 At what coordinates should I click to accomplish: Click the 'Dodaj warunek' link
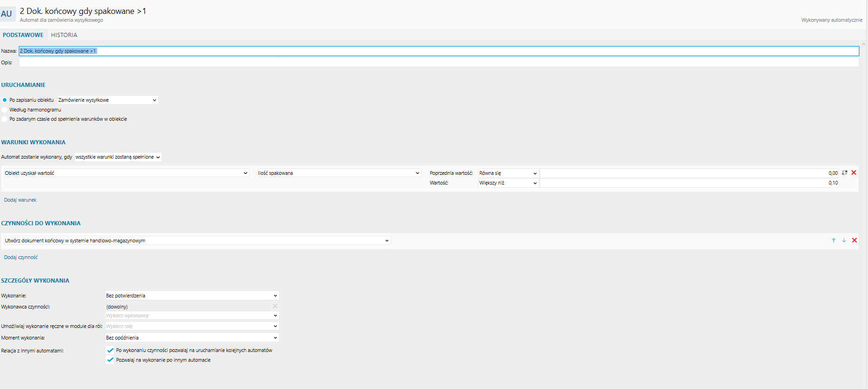pyautogui.click(x=20, y=200)
